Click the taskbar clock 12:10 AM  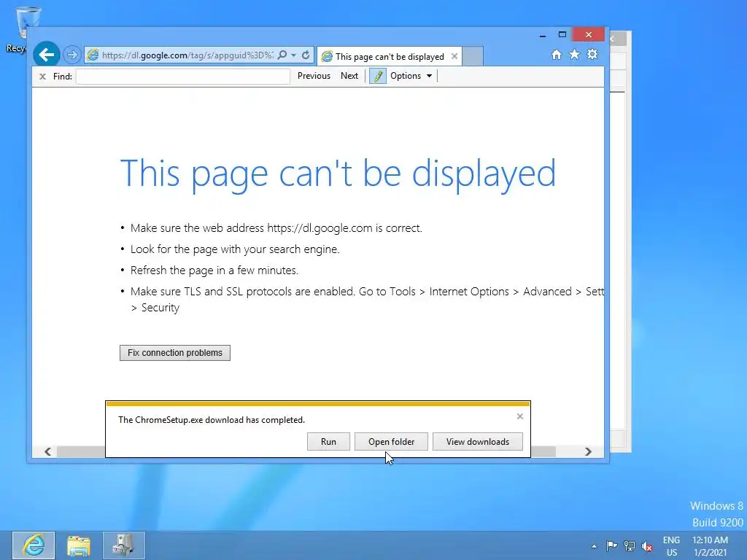coord(710,546)
